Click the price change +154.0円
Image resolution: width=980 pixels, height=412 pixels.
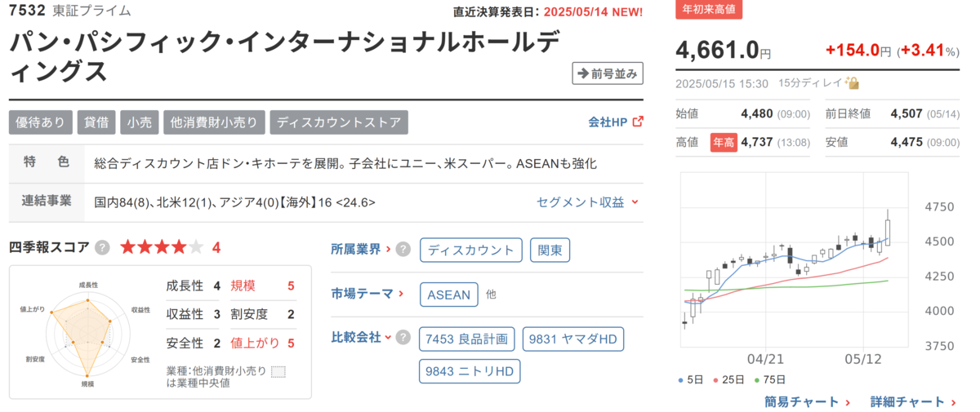pos(858,51)
